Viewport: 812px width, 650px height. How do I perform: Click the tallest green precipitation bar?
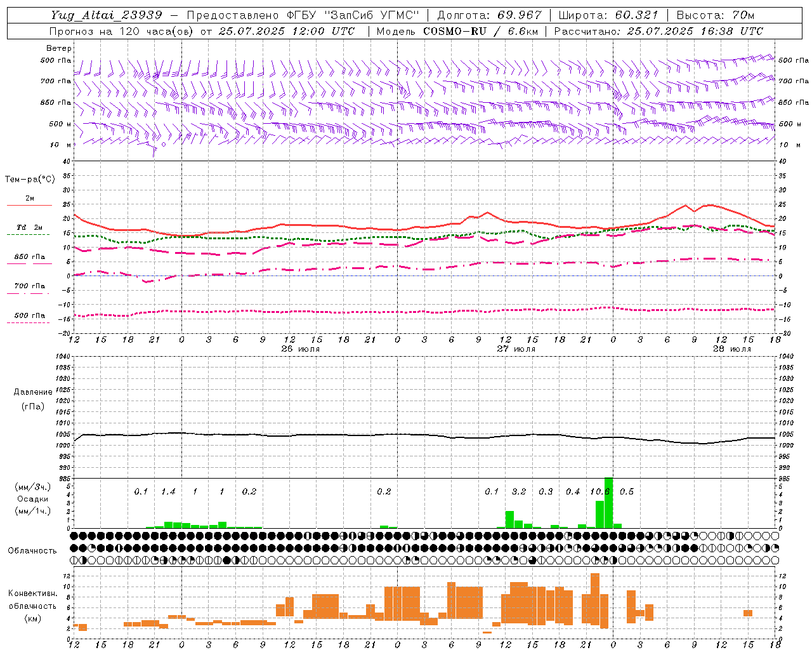coord(608,503)
